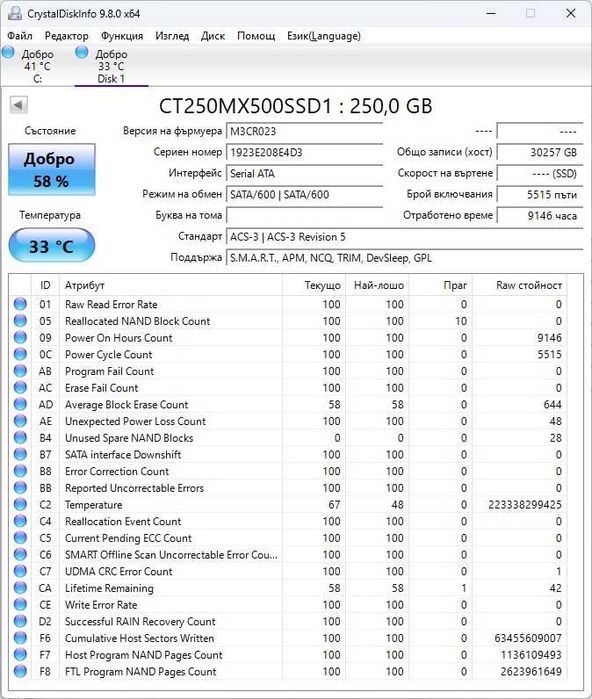Click the Добро 58 % health status button
Image resolution: width=592 pixels, height=699 pixels.
click(x=52, y=169)
